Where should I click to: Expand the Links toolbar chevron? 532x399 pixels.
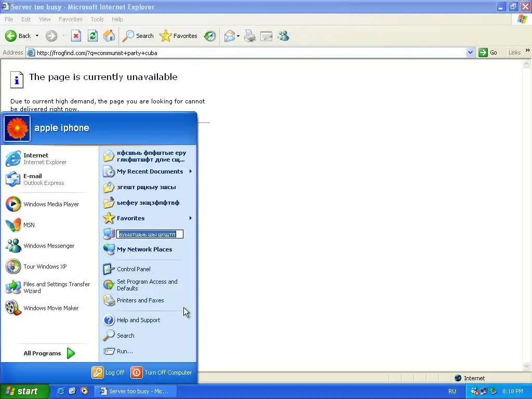click(528, 50)
